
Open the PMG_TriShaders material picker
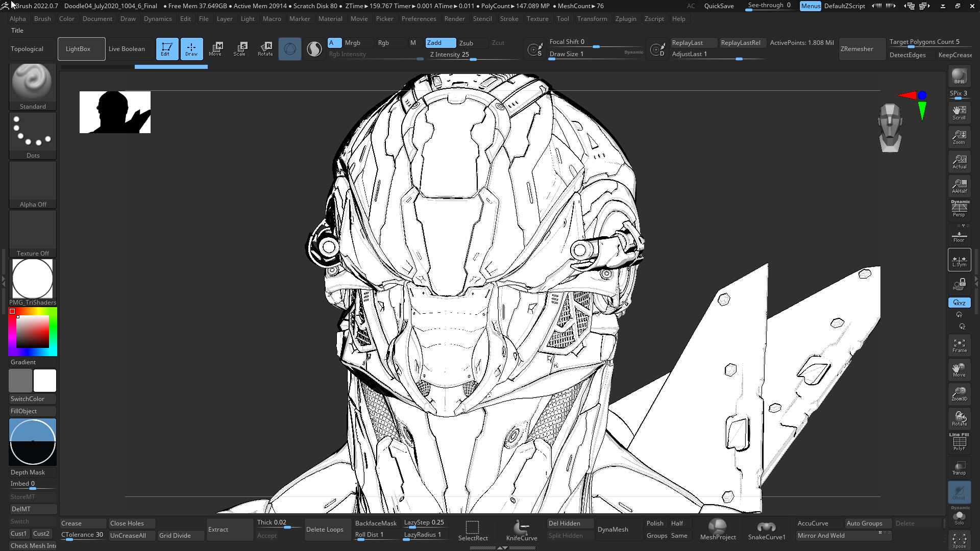point(33,283)
